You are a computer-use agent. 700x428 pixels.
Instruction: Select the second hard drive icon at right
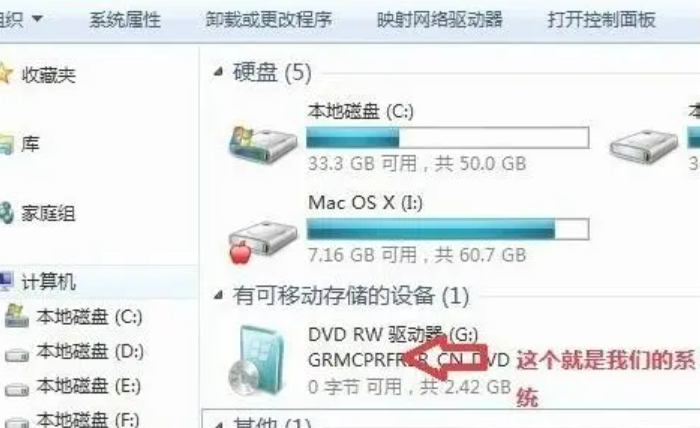pos(643,146)
